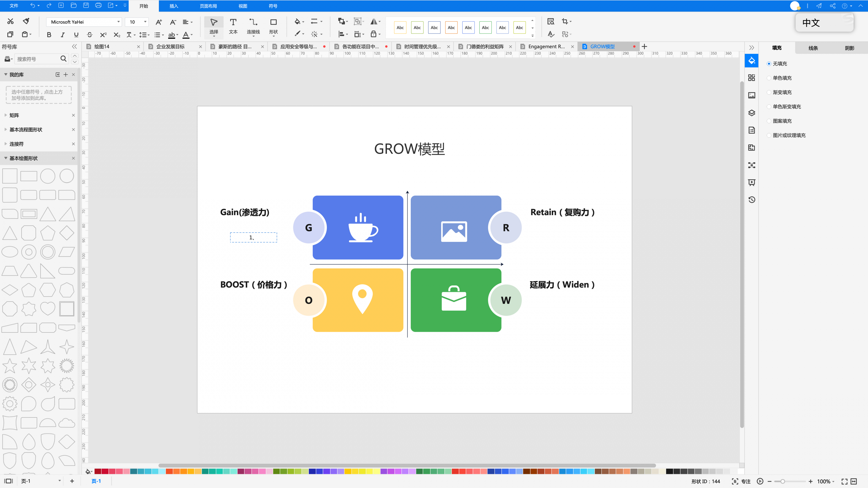Open the layers icon in right sidebar
The height and width of the screenshot is (488, 868).
pyautogui.click(x=751, y=113)
